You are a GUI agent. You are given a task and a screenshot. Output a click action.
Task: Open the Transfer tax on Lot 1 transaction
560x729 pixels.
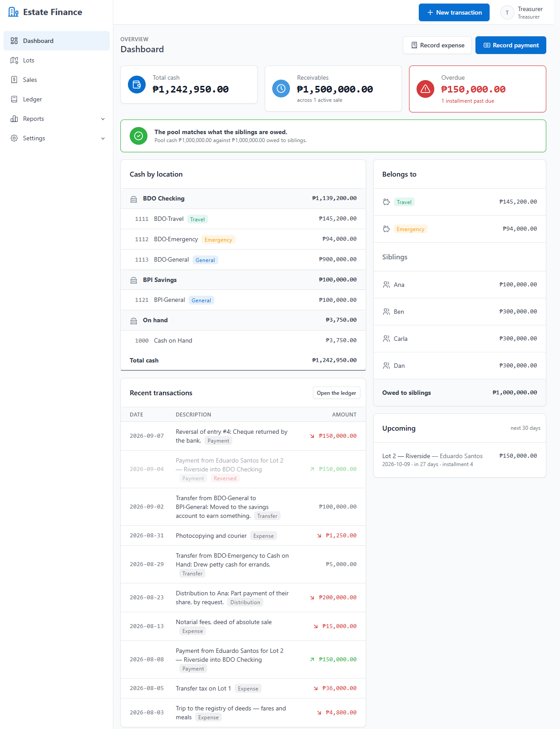[x=243, y=688]
